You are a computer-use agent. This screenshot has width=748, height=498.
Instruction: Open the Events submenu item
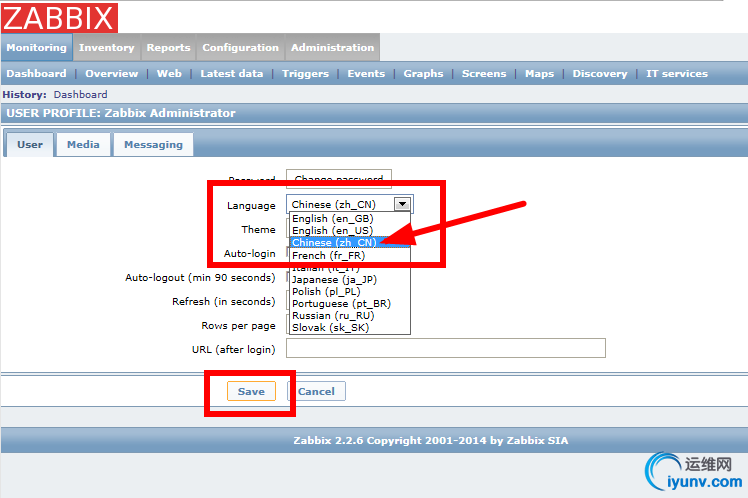pos(366,73)
